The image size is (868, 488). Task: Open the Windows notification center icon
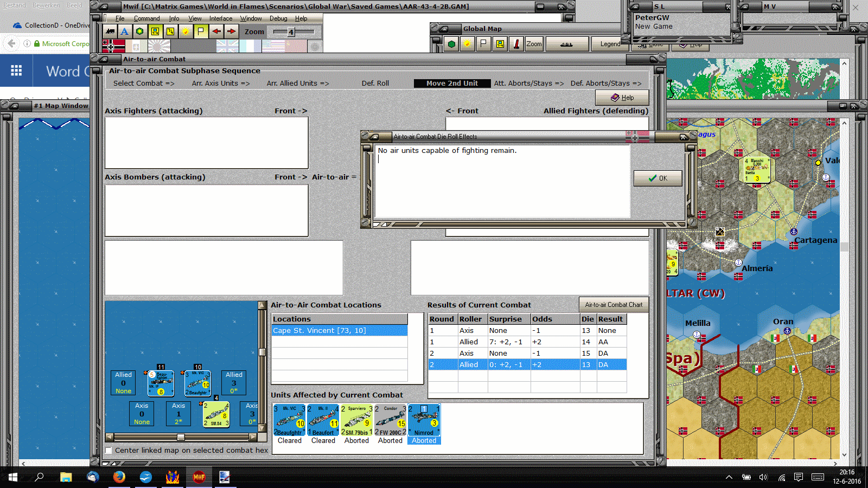799,477
